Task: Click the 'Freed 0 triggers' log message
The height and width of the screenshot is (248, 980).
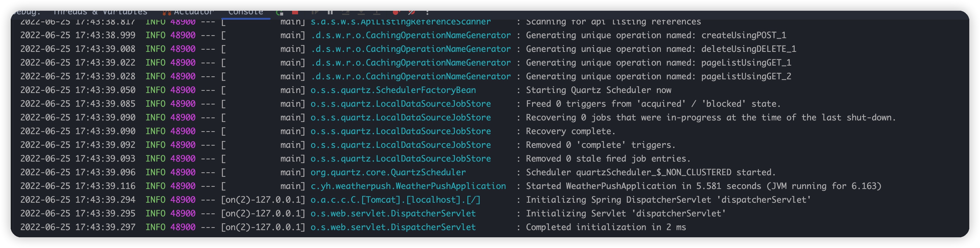Action: pos(653,104)
